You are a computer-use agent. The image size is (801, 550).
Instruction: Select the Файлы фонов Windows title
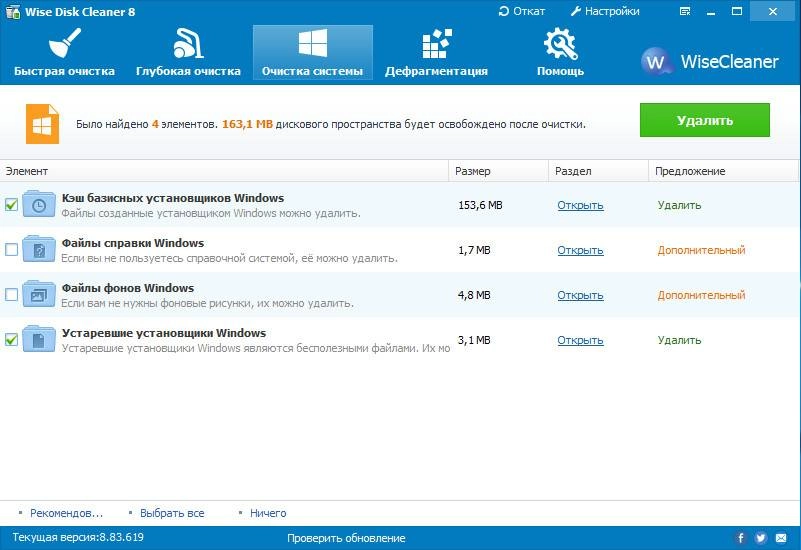[x=128, y=288]
